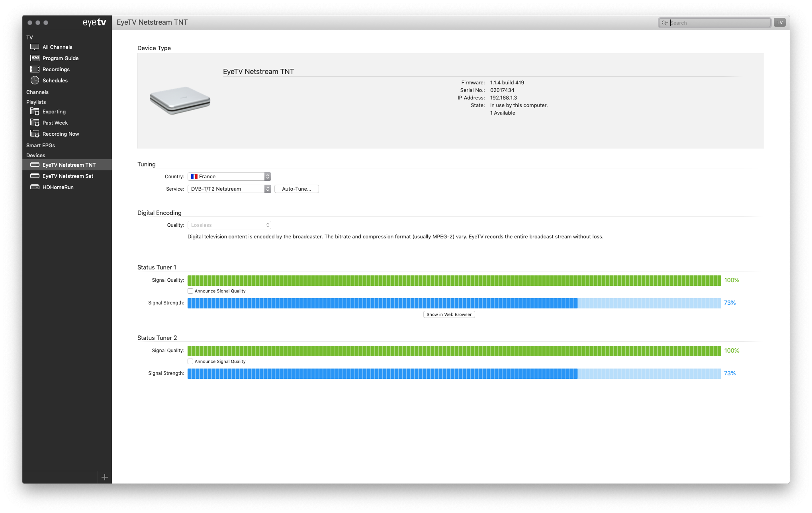Open the Country dropdown showing France
Image resolution: width=812 pixels, height=513 pixels.
coord(229,176)
